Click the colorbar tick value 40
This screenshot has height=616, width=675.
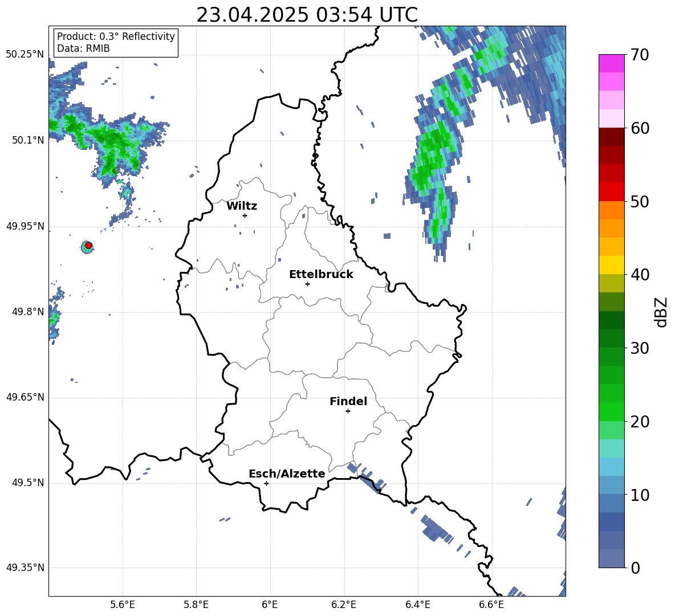[640, 275]
